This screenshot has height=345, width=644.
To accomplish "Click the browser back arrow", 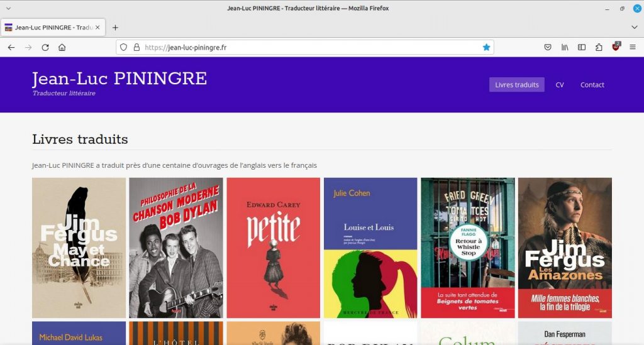I will pos(11,47).
